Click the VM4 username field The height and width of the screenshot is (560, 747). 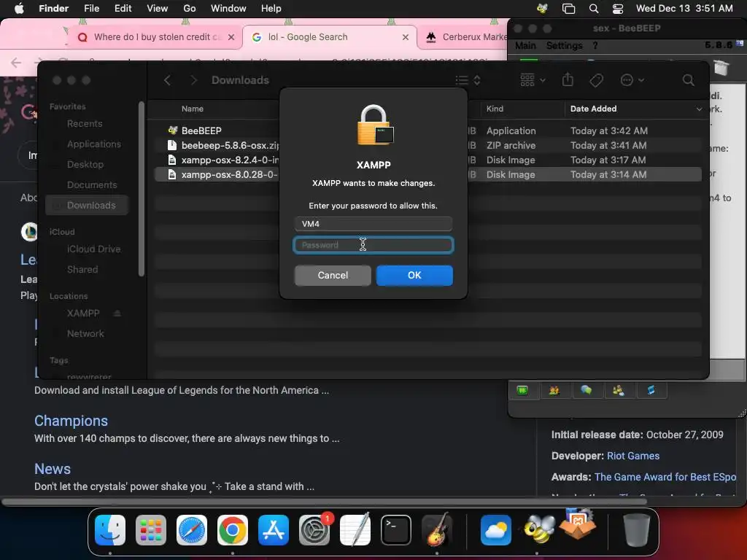[373, 224]
